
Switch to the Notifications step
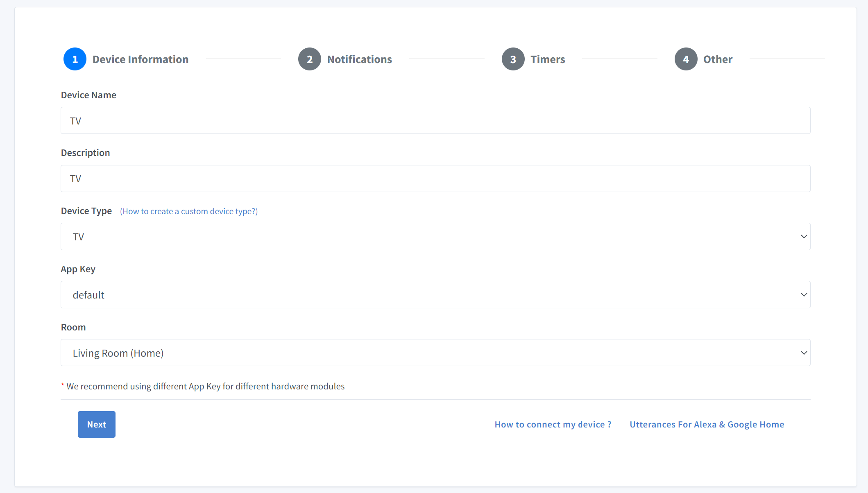click(x=359, y=59)
